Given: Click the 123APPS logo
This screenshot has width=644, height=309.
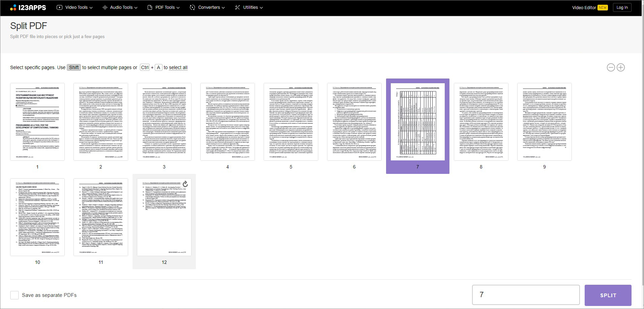Looking at the screenshot, I should pyautogui.click(x=28, y=7).
